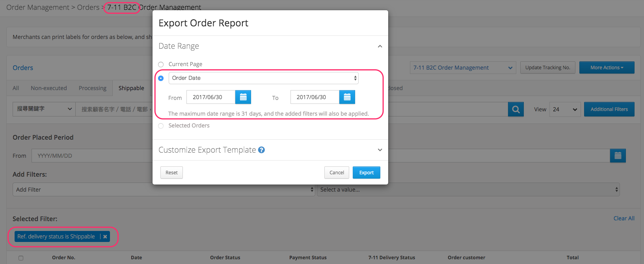
Task: Click the search magnifier button
Action: (x=516, y=109)
